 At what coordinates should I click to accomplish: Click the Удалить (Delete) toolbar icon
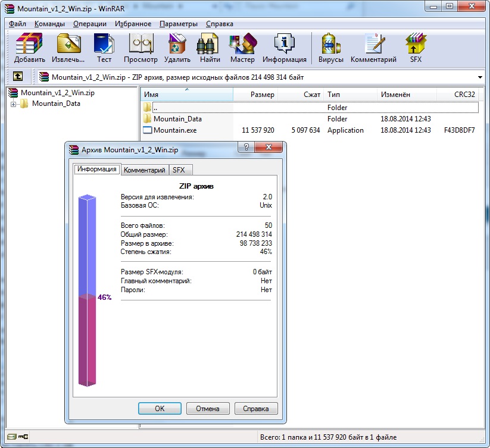pyautogui.click(x=177, y=48)
